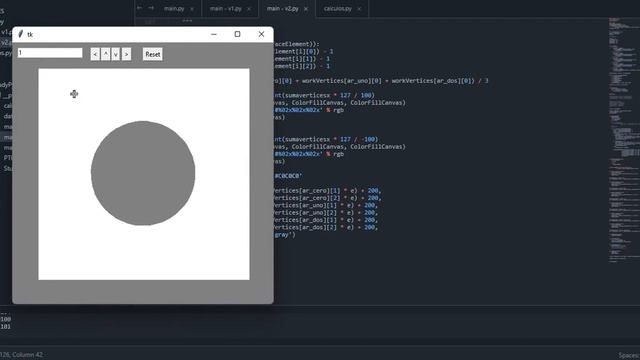Click the '#C0C0C0' color string in code

(288, 176)
